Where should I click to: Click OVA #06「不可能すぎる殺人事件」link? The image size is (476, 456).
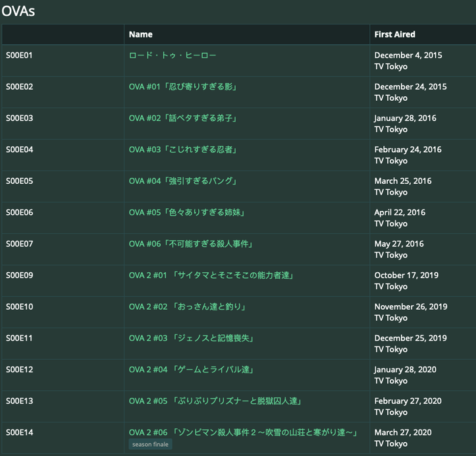[x=192, y=244]
